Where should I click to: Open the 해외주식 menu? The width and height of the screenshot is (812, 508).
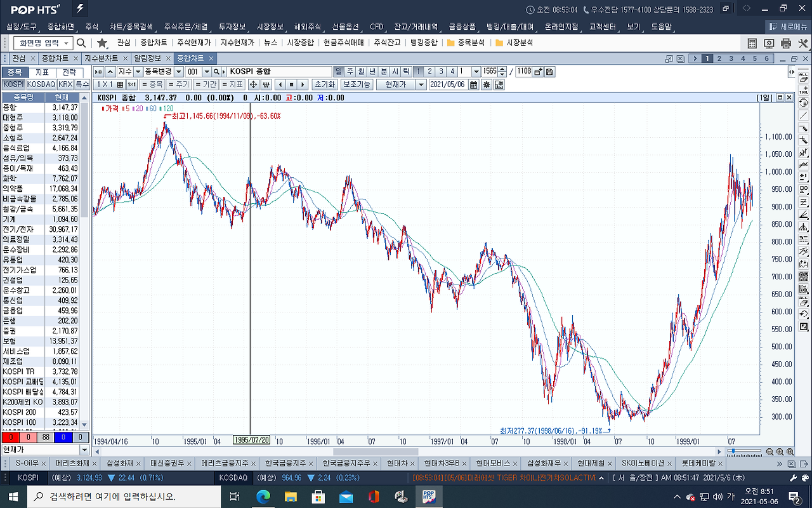point(309,27)
